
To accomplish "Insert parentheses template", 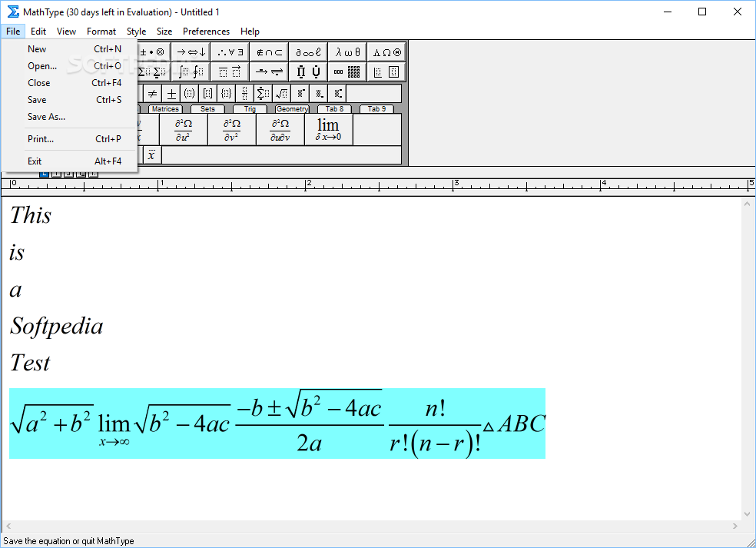I will point(190,94).
